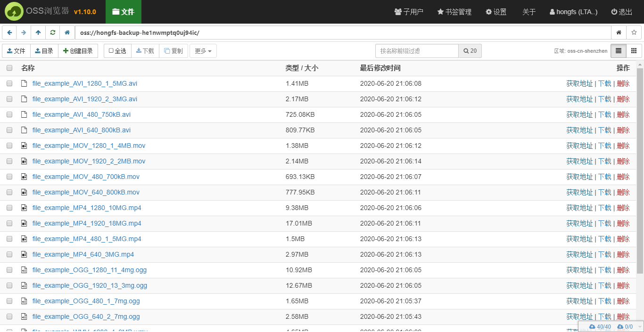Get address for file_example_AVI_1280_1_5MG.avi

tap(579, 83)
